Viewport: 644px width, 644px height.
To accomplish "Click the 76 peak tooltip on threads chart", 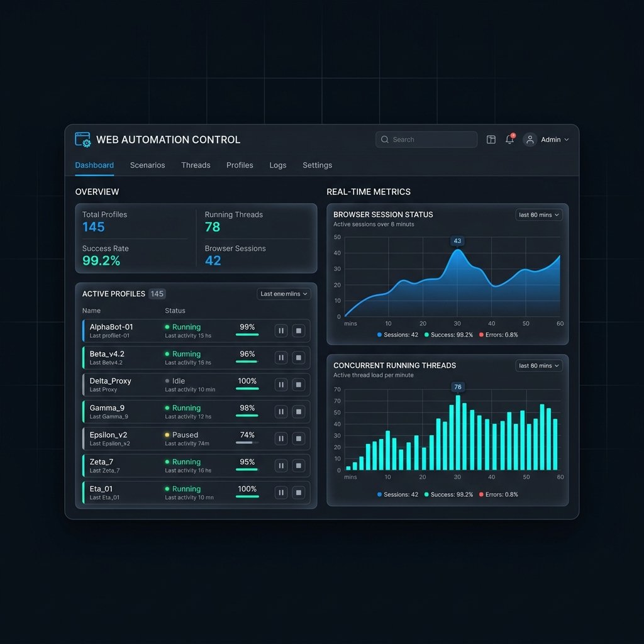I will [x=458, y=387].
